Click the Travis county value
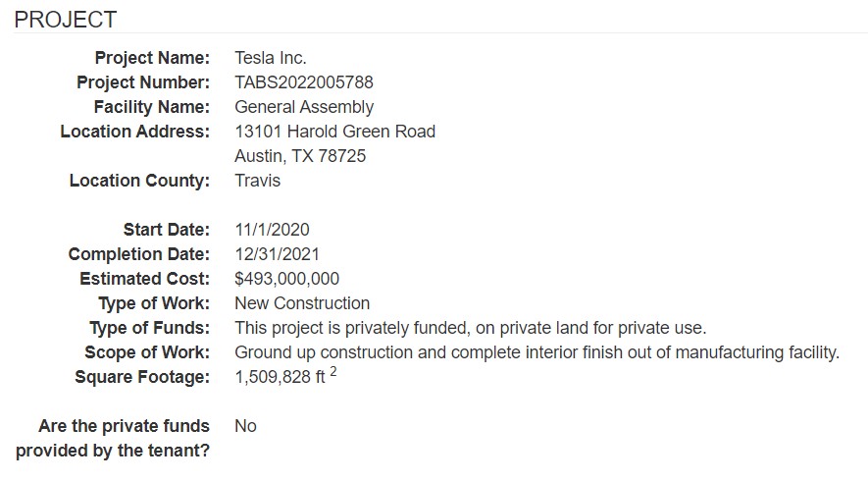The width and height of the screenshot is (868, 482). click(258, 181)
